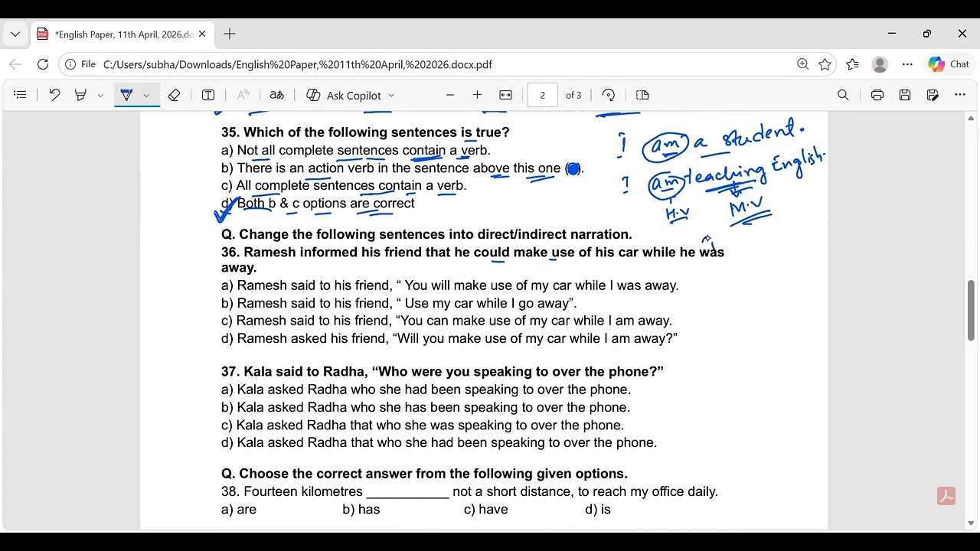Click the Ask Copilot button
Screen dimensions: 980x551
click(x=344, y=95)
